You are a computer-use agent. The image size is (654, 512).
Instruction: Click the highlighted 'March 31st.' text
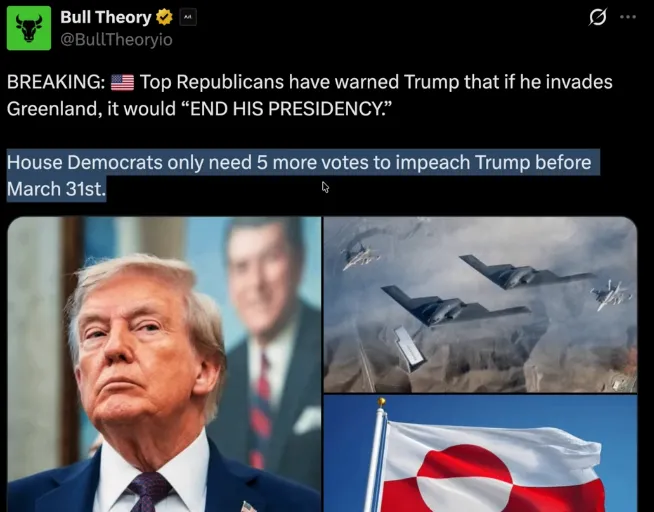tap(57, 189)
